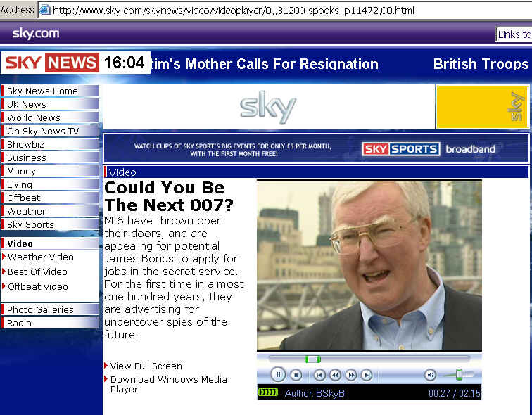Click the next track button

pyautogui.click(x=366, y=375)
